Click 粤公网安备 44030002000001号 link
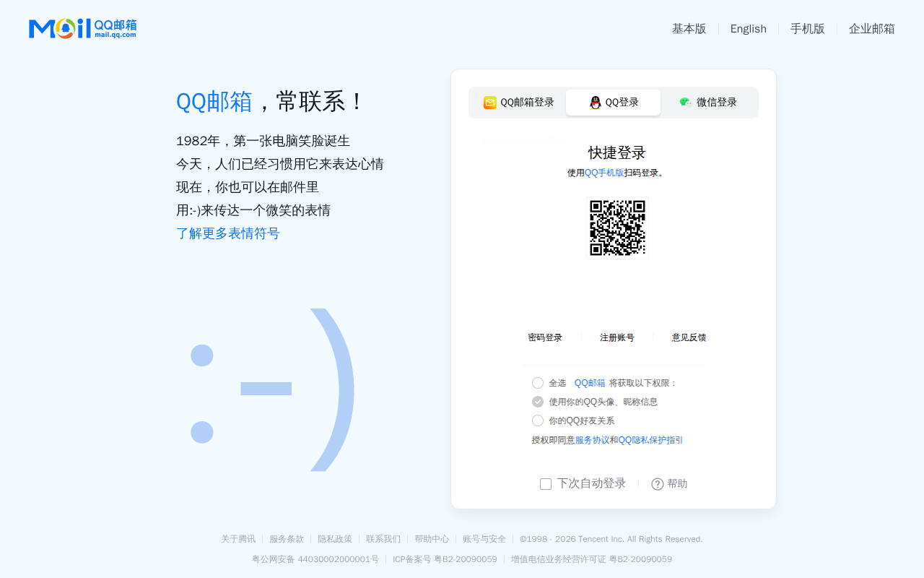This screenshot has height=578, width=924. click(315, 559)
